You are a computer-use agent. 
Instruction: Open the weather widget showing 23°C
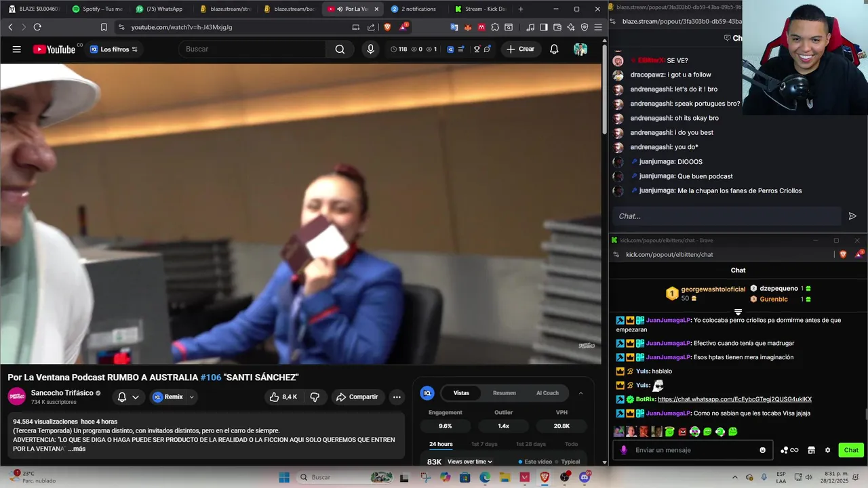[34, 477]
